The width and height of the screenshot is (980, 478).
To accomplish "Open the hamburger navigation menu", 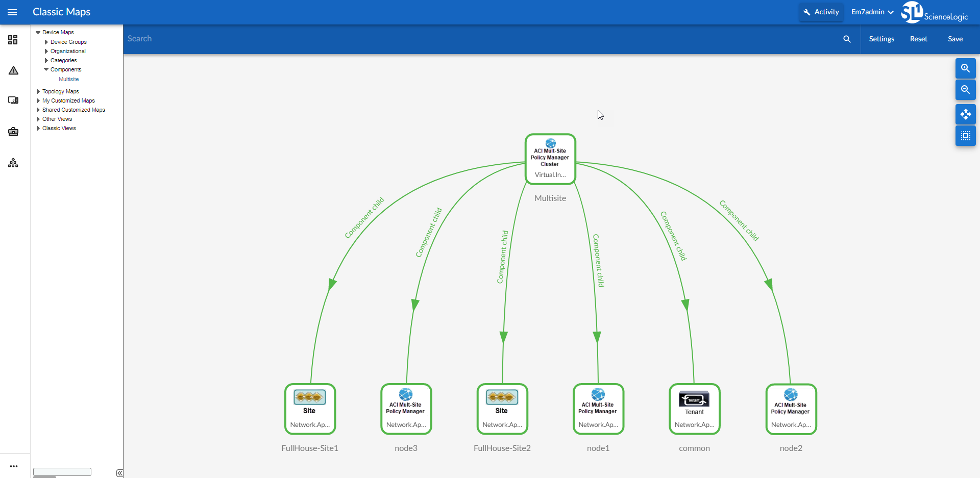I will (x=12, y=12).
